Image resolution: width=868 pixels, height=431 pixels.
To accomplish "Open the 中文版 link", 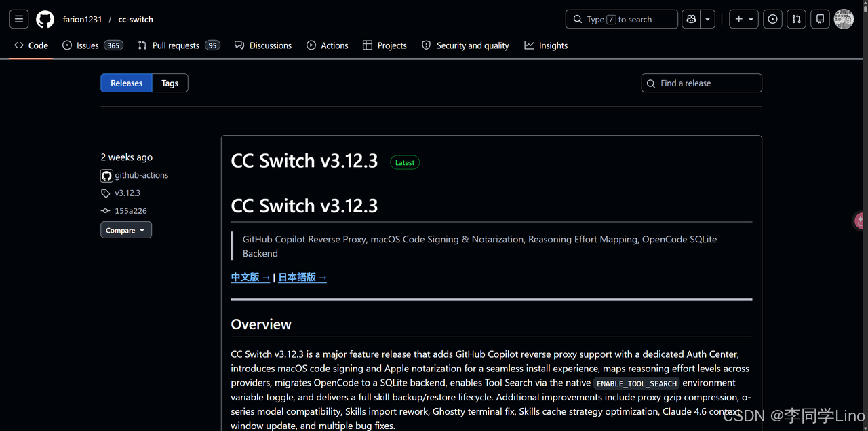I will click(250, 277).
